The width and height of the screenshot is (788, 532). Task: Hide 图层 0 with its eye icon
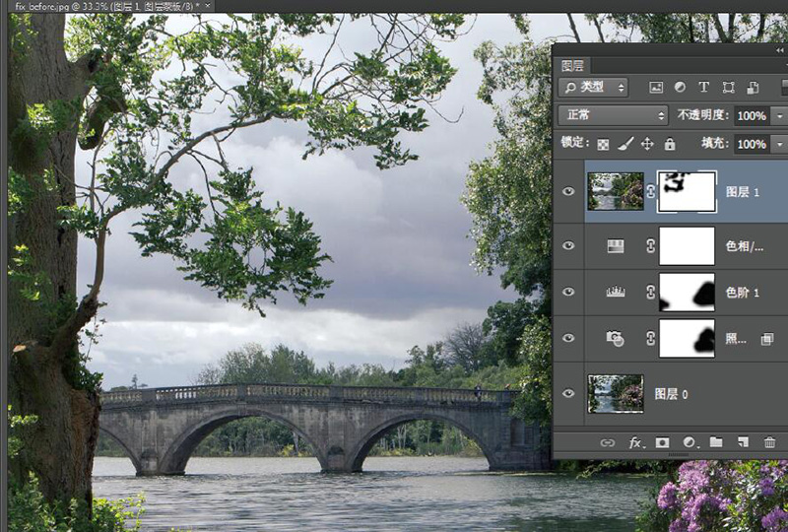click(568, 393)
